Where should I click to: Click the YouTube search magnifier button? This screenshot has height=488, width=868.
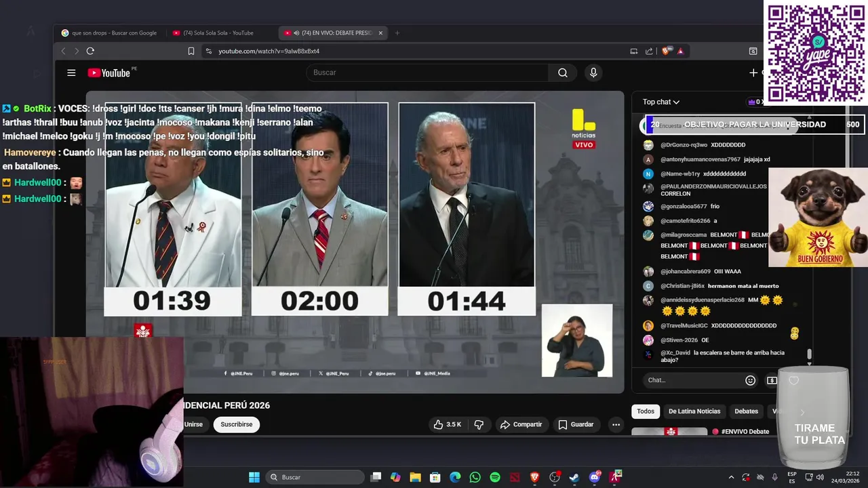click(x=563, y=73)
